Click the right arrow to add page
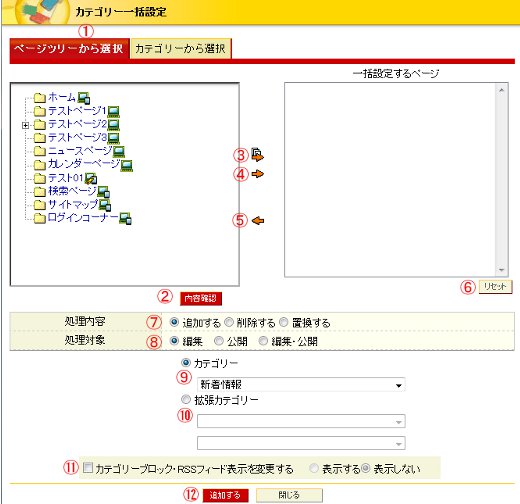The height and width of the screenshot is (504, 520). pos(257,174)
